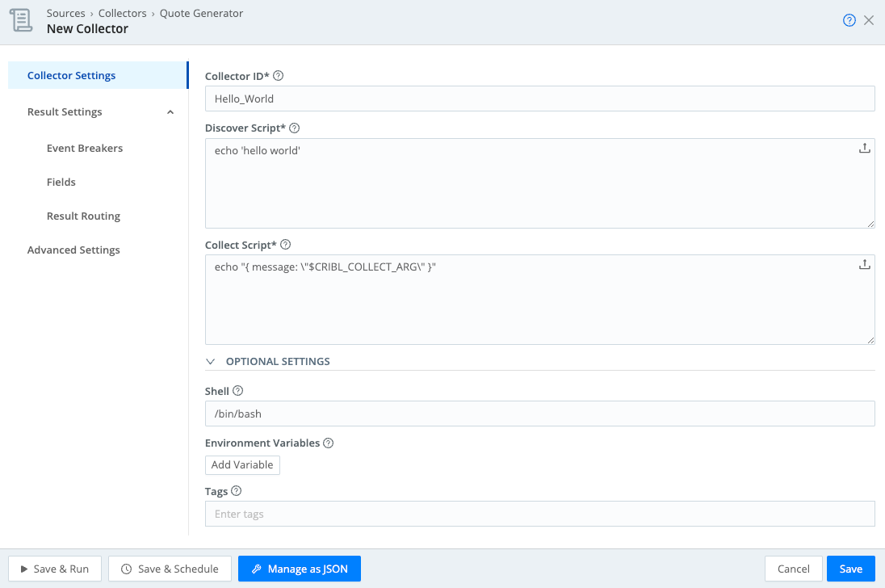Click the Save & Schedule button

click(170, 569)
